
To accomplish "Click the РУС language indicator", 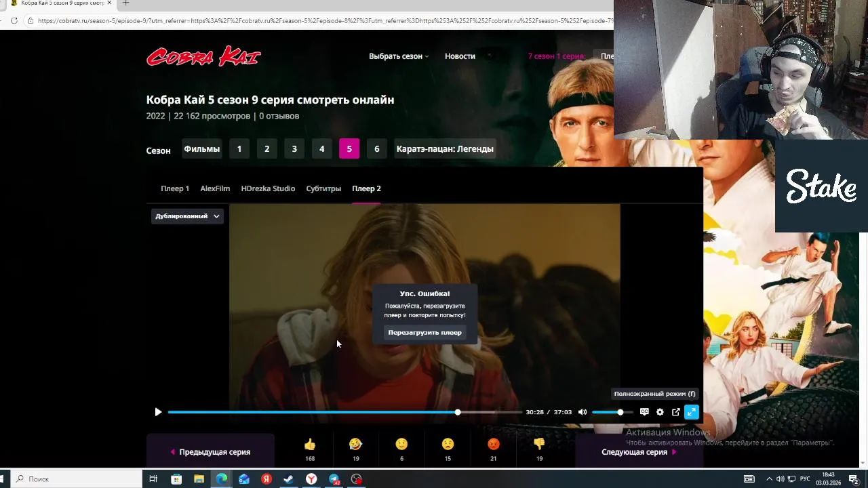I will pyautogui.click(x=805, y=479).
